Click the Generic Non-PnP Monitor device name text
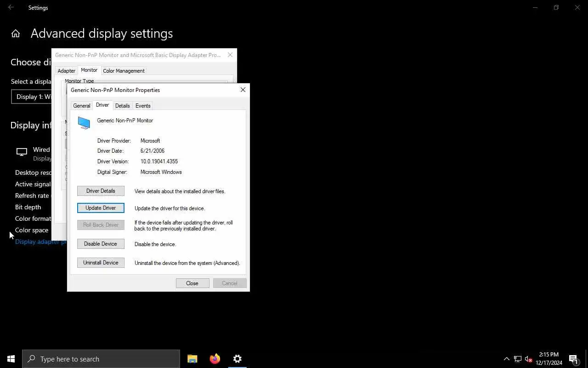The width and height of the screenshot is (588, 368). [x=125, y=121]
